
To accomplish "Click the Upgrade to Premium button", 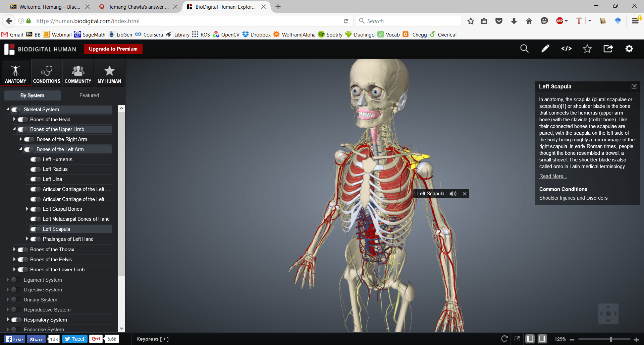I will click(113, 49).
